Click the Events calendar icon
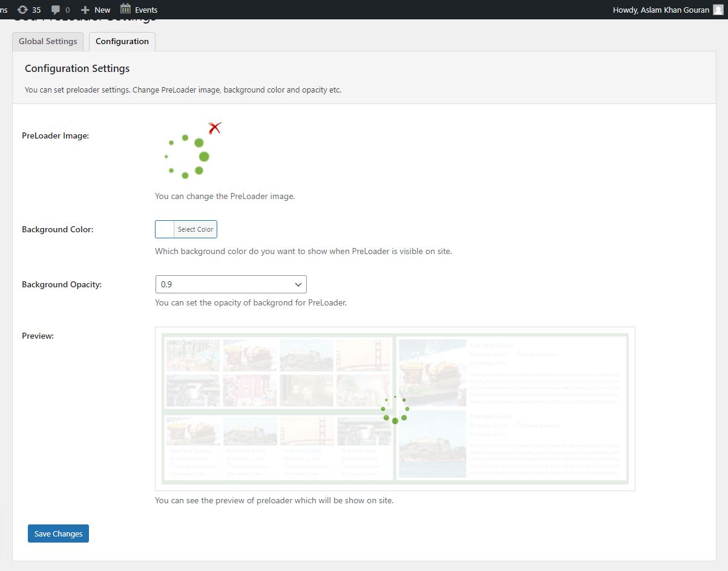The width and height of the screenshot is (728, 571). point(125,9)
